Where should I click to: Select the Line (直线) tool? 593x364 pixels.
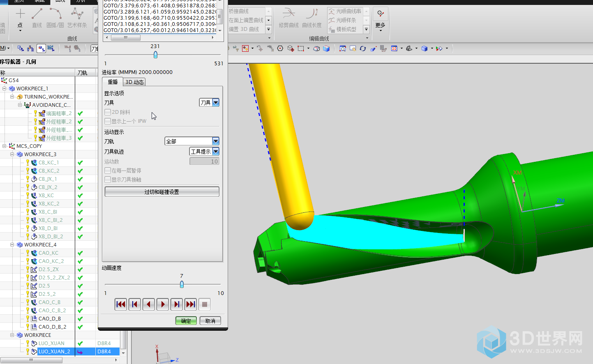(37, 18)
